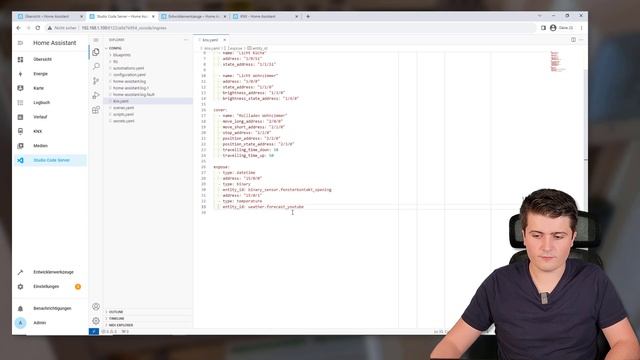Open the Search view in the activity bar
Viewport: 640px width, 360px height.
coord(96,66)
